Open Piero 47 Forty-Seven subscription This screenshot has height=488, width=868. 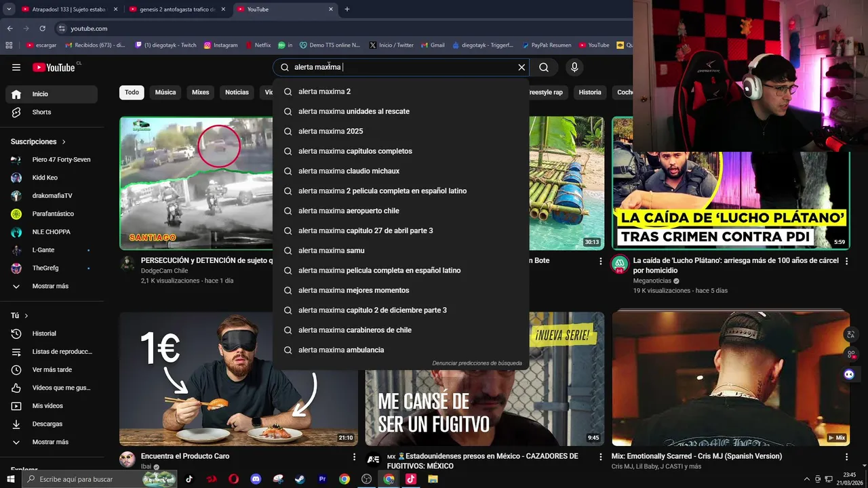[x=52, y=160]
